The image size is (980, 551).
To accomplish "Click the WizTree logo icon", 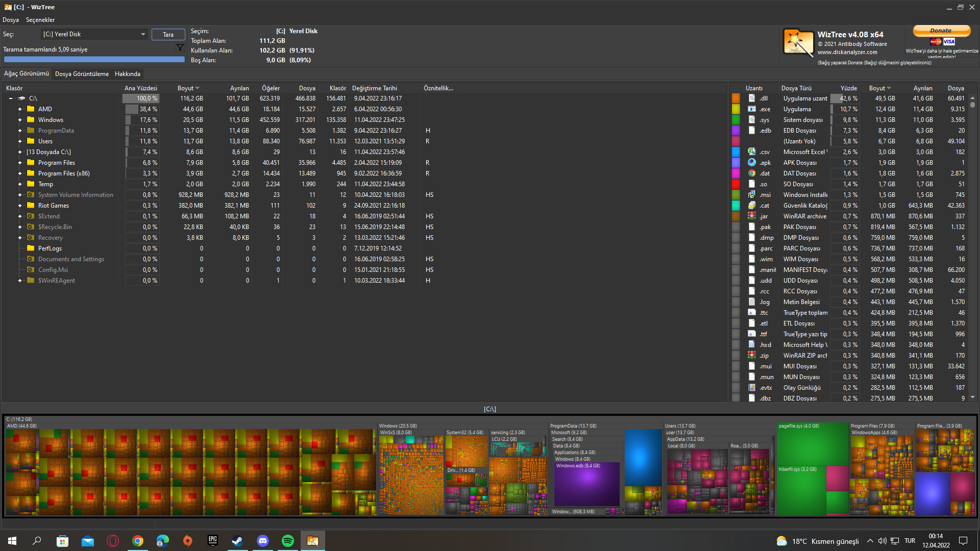I will (x=798, y=42).
